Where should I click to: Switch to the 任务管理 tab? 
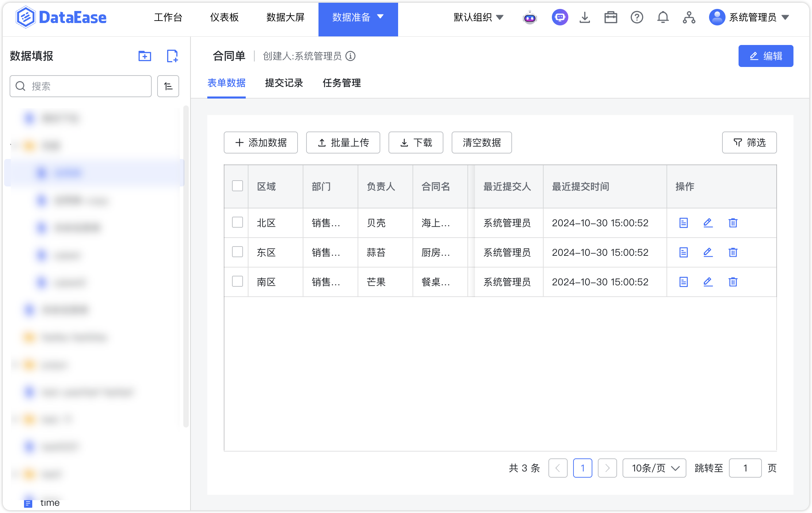click(342, 83)
